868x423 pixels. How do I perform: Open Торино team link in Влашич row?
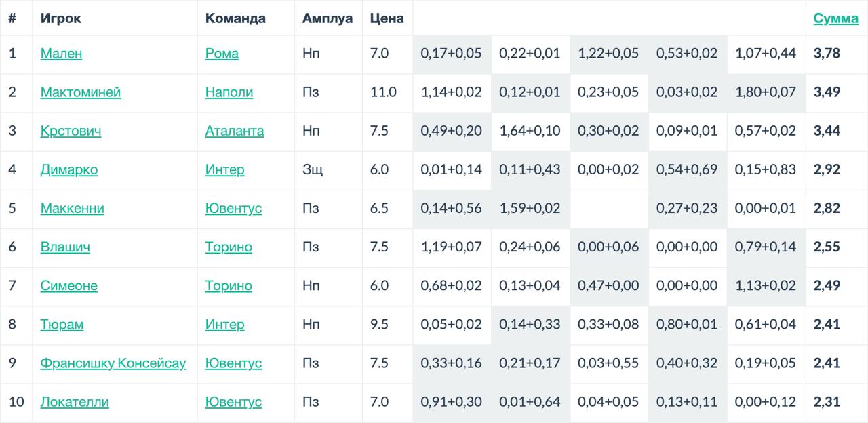[x=229, y=247]
